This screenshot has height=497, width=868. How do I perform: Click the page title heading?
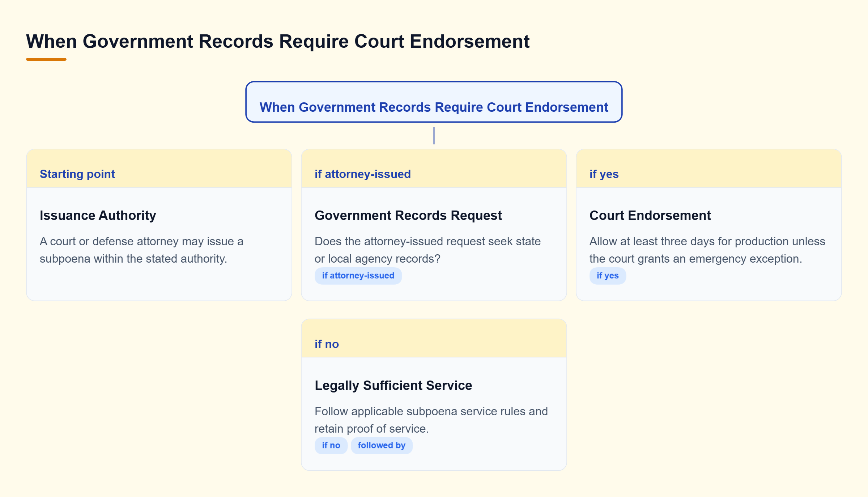tap(277, 41)
